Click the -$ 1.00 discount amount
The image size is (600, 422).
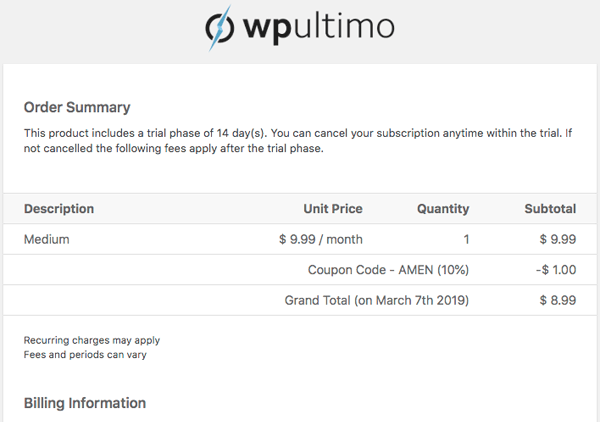coord(556,270)
